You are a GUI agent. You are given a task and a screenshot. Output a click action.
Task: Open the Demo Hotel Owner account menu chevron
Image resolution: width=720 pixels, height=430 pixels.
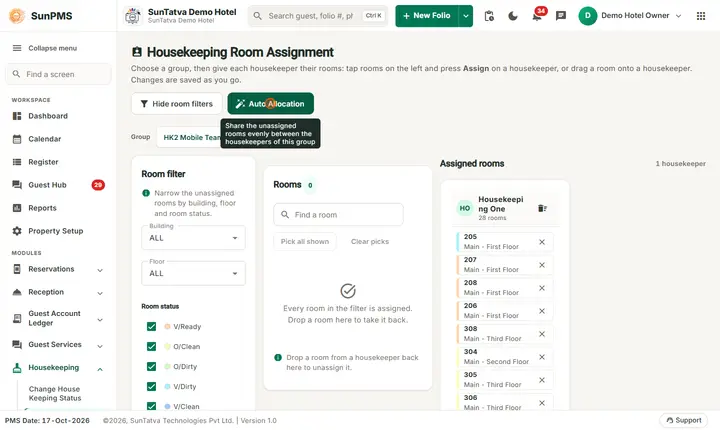pos(678,16)
